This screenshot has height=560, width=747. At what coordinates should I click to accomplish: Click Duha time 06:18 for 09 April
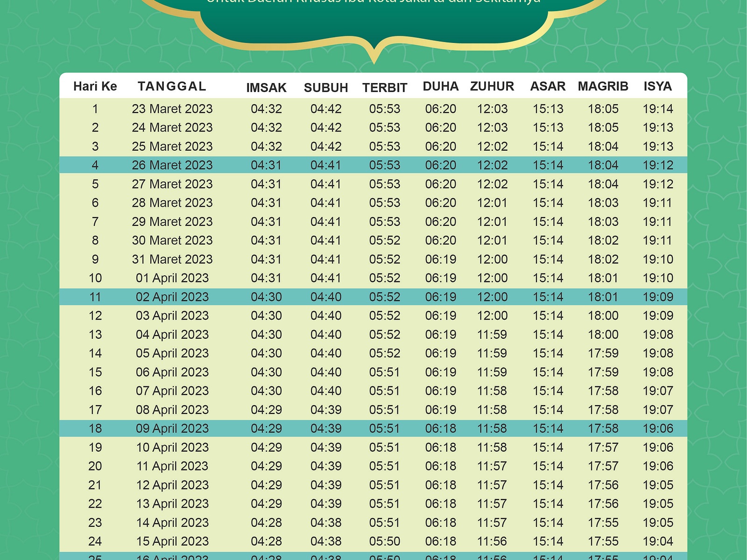point(441,428)
